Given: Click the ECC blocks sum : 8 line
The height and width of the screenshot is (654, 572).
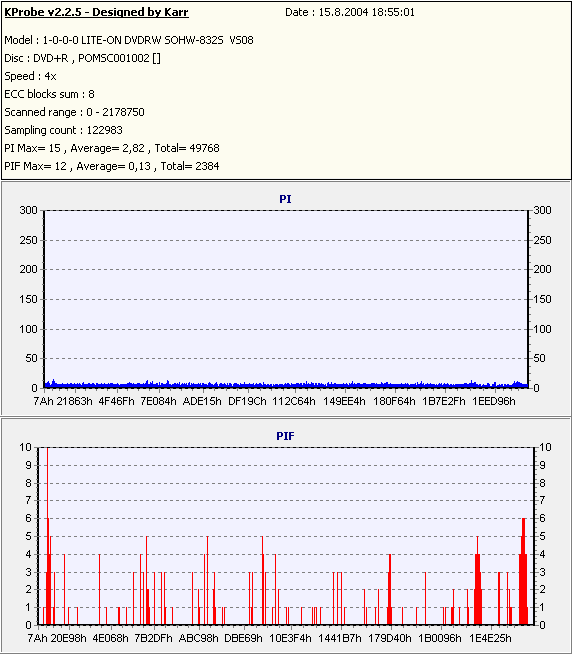Looking at the screenshot, I should (49, 94).
